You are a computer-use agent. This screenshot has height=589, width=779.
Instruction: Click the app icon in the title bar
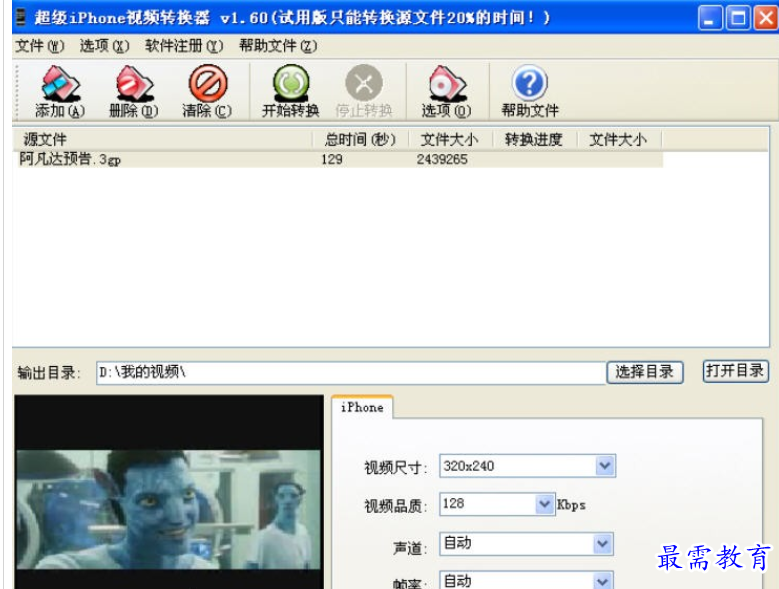click(20, 18)
